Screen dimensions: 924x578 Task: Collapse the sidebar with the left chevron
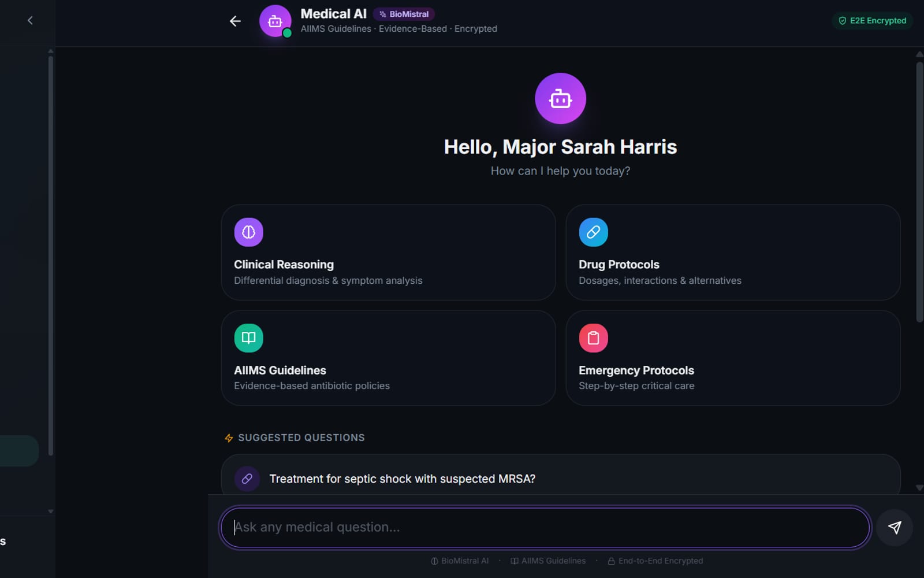30,21
